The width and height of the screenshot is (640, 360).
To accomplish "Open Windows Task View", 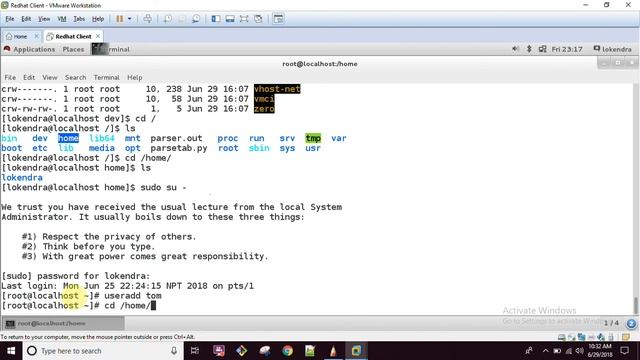I will [195, 351].
